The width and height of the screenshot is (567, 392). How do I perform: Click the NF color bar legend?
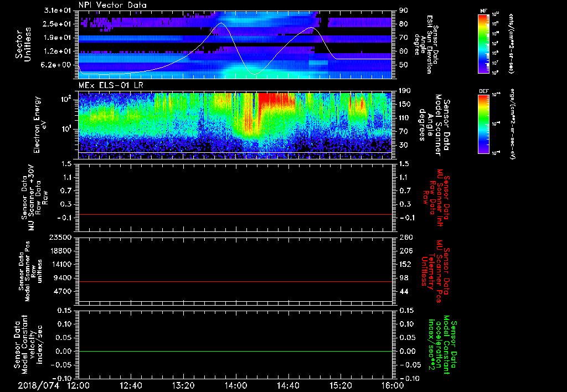click(484, 43)
